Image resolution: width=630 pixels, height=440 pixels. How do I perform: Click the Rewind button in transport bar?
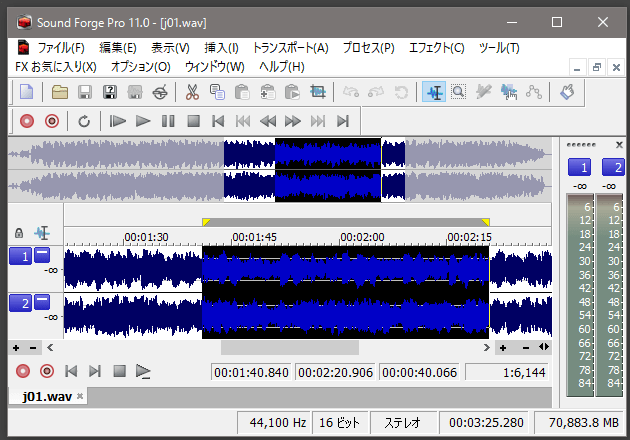click(x=268, y=121)
